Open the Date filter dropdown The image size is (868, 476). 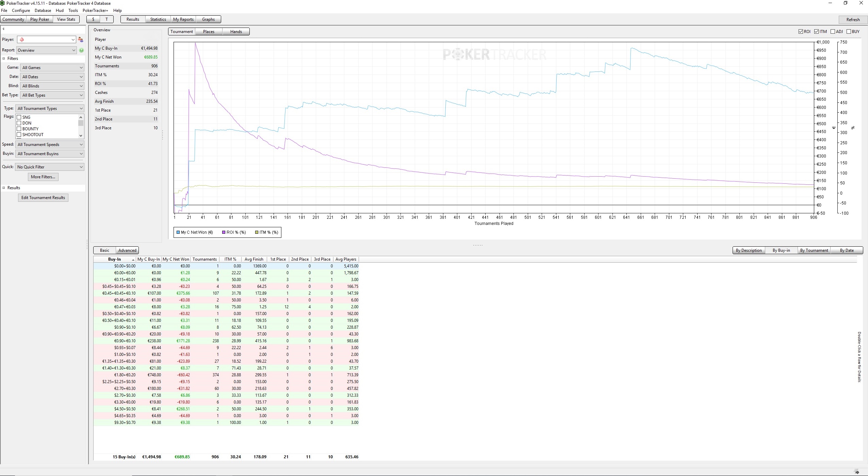pyautogui.click(x=52, y=77)
